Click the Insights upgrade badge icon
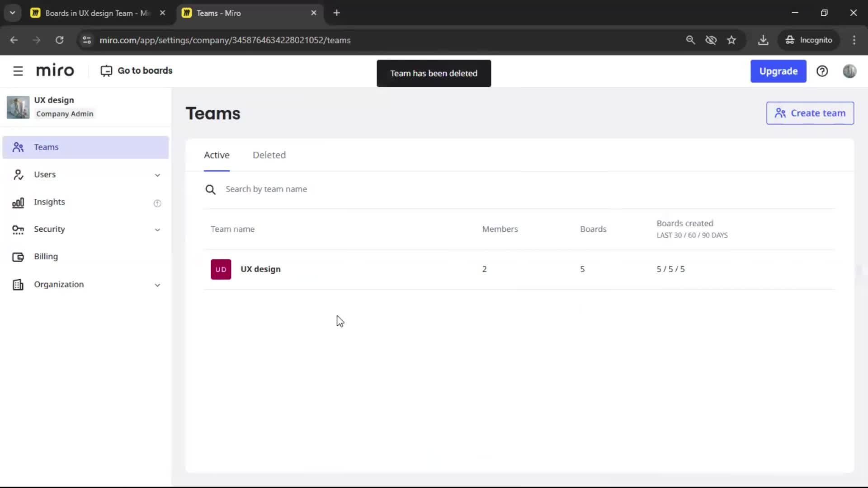 (157, 203)
